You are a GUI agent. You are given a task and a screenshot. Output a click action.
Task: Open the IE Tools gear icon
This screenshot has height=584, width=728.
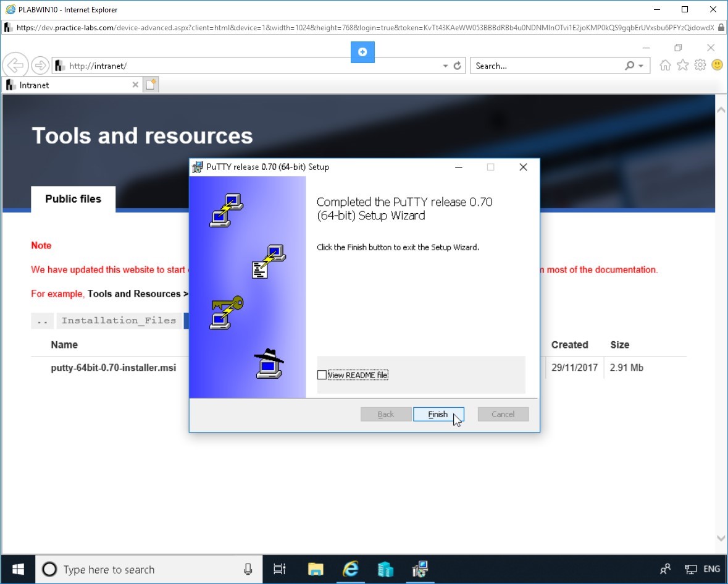(700, 65)
